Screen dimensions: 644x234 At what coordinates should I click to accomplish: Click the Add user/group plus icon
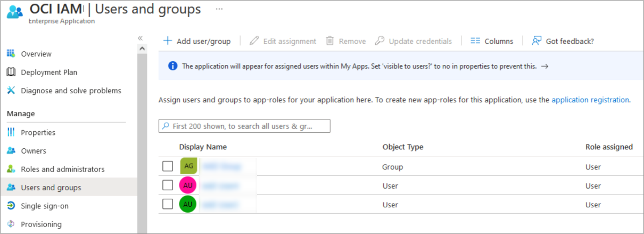pyautogui.click(x=168, y=41)
